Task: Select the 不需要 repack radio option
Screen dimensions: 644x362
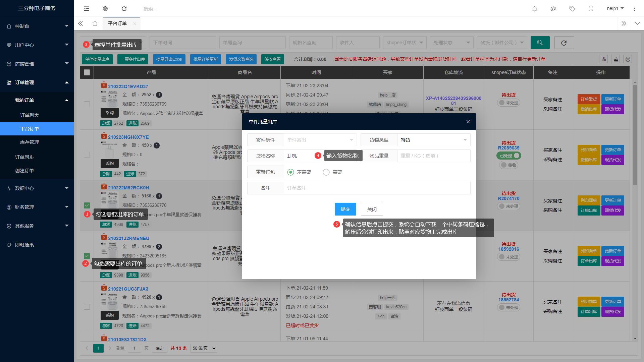Action: [291, 172]
